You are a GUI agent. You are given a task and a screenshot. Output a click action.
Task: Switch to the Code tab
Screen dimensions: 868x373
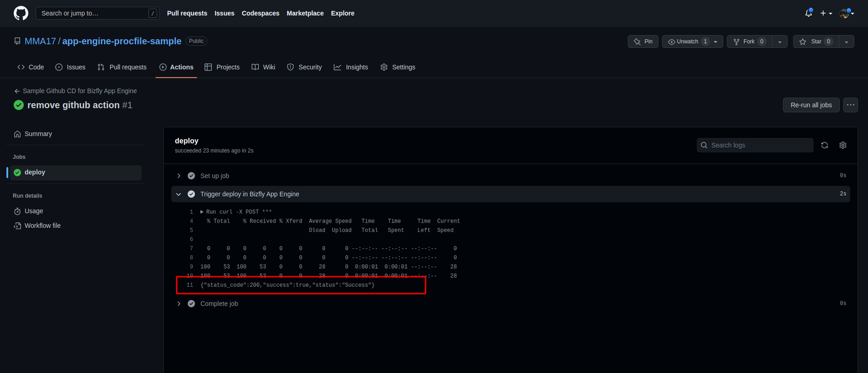(31, 67)
